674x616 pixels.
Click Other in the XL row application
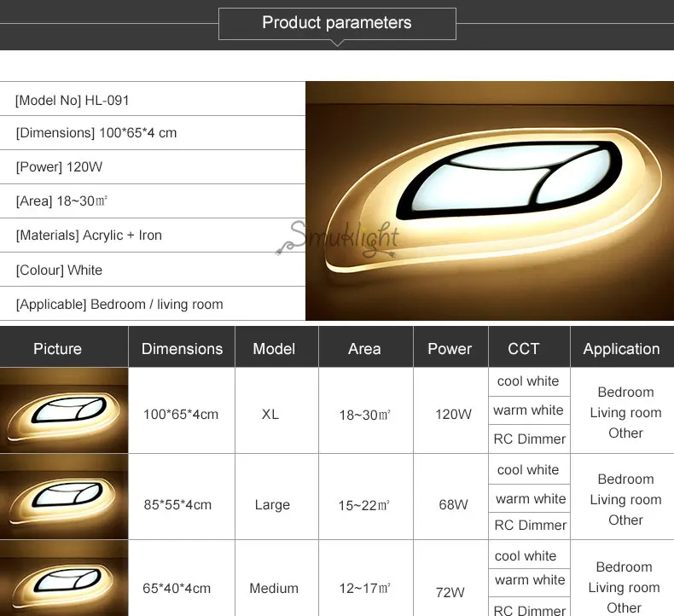point(626,433)
